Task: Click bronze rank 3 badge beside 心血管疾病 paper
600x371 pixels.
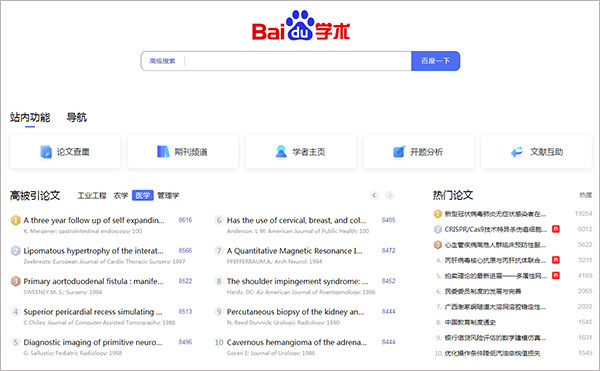Action: coord(438,245)
